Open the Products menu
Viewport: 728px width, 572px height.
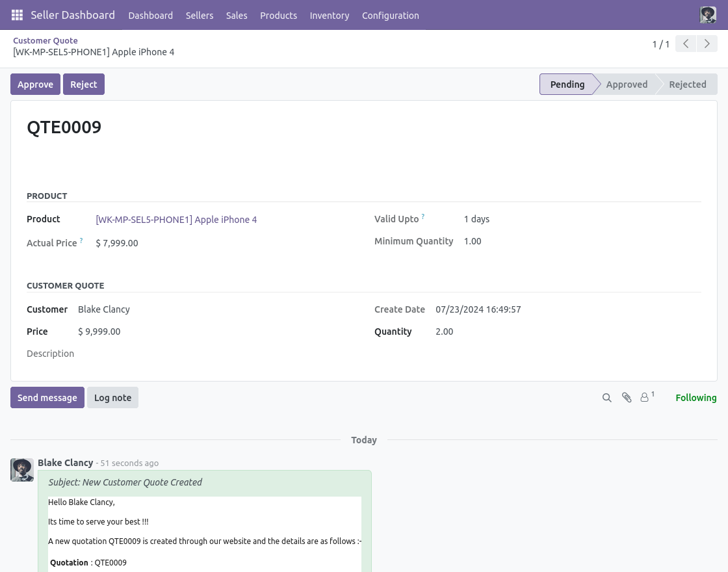[x=278, y=16]
